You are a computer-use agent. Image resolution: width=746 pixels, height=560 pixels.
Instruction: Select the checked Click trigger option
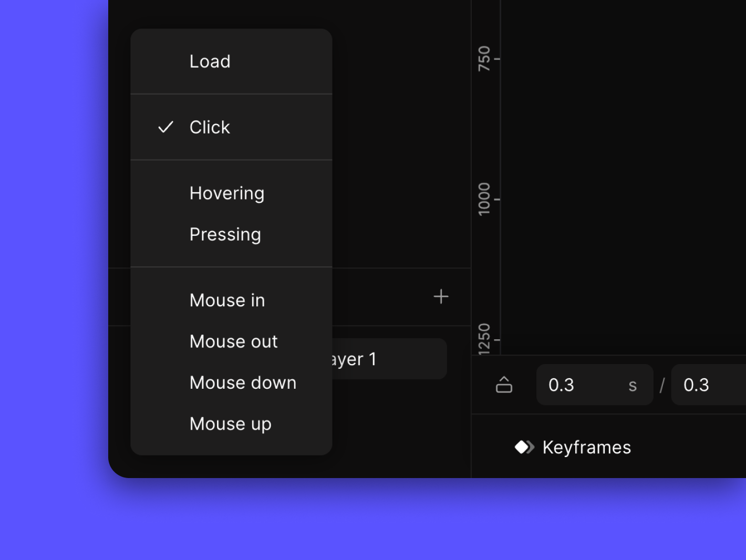click(x=231, y=127)
